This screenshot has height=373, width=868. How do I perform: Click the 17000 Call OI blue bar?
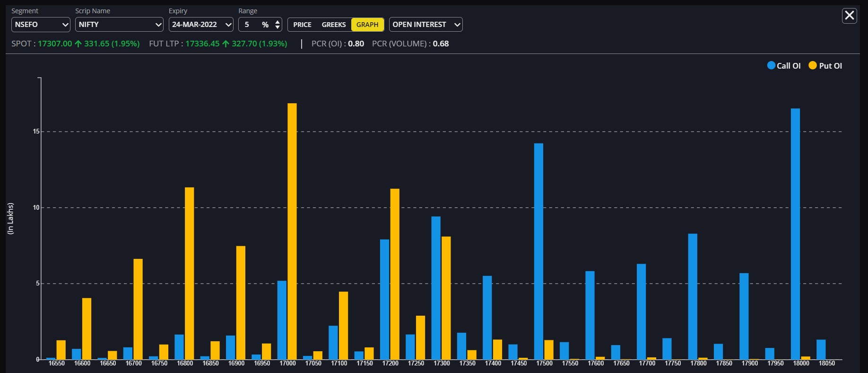tap(282, 320)
